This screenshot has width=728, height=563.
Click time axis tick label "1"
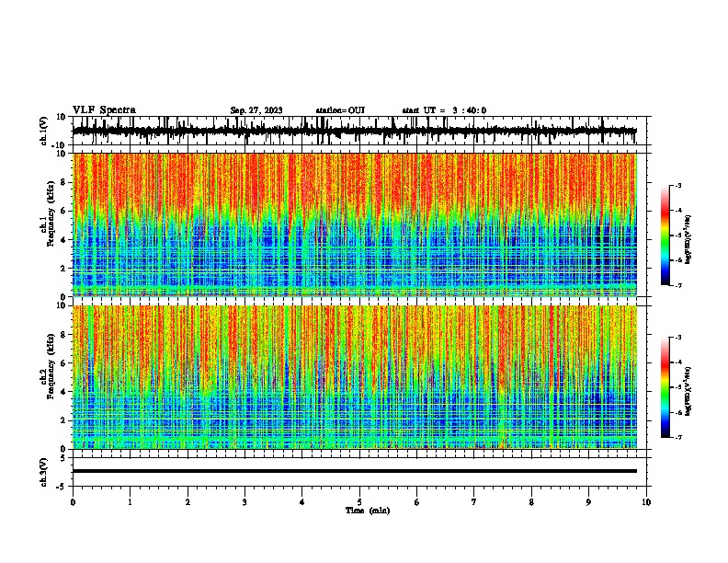point(130,502)
